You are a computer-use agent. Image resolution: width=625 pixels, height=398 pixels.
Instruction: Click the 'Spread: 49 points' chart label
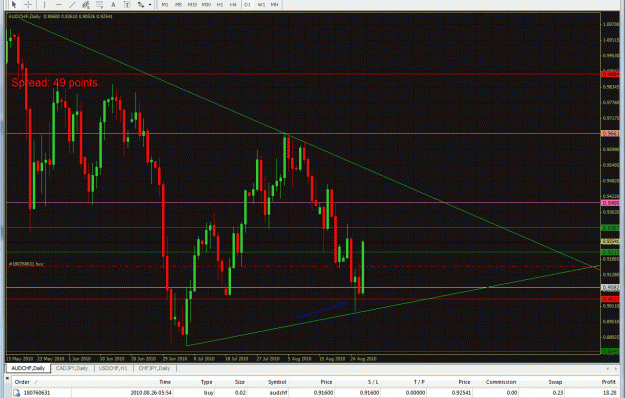pyautogui.click(x=55, y=83)
